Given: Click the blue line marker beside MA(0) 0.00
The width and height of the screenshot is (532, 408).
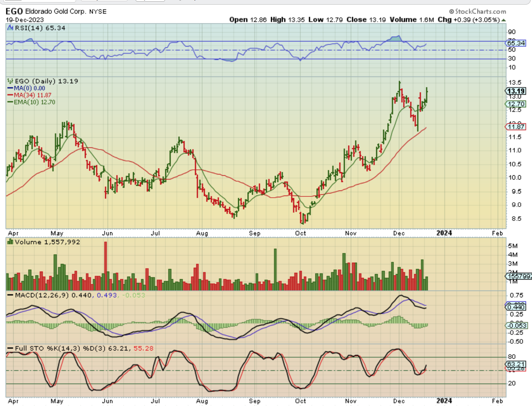Looking at the screenshot, I should (11, 88).
